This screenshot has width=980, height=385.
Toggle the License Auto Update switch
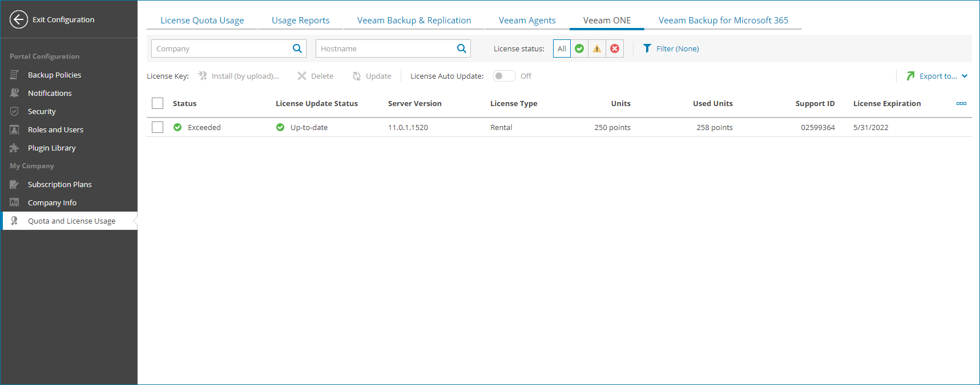(505, 76)
